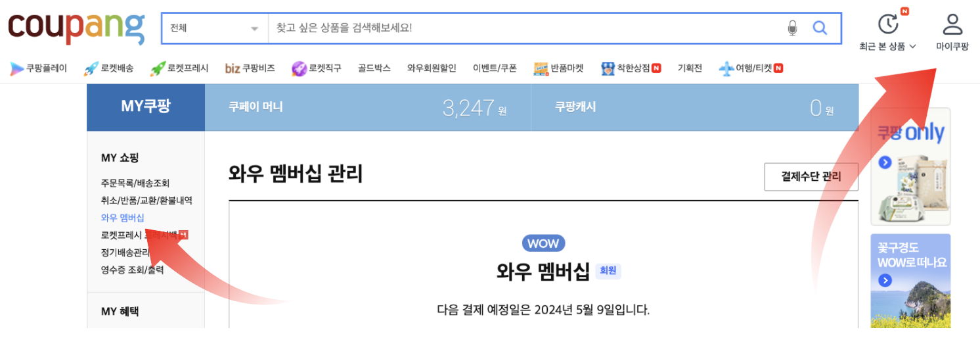Click the 3,247 원 amount
This screenshot has height=338, width=980.
(474, 109)
